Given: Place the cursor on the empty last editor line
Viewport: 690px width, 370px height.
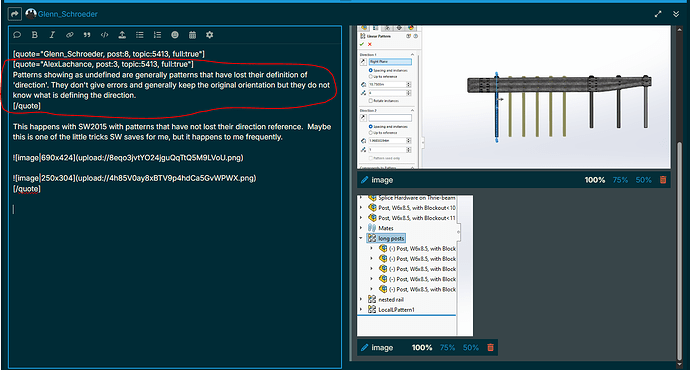Looking at the screenshot, I should 176,209.
